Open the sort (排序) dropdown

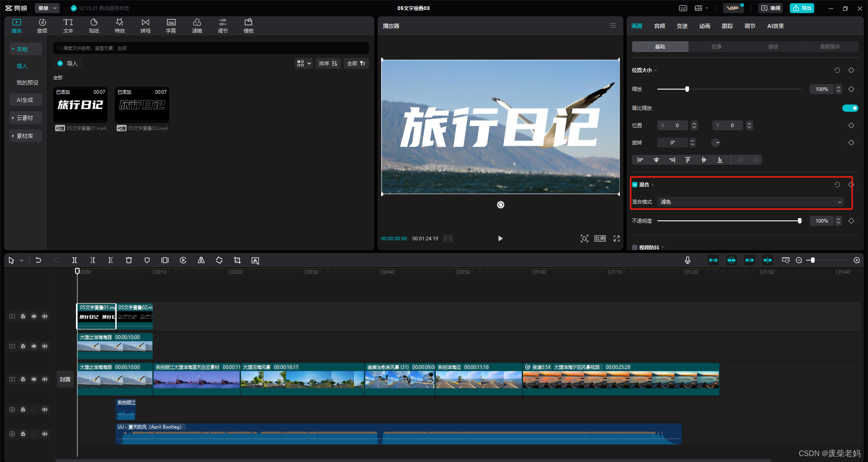click(x=328, y=63)
